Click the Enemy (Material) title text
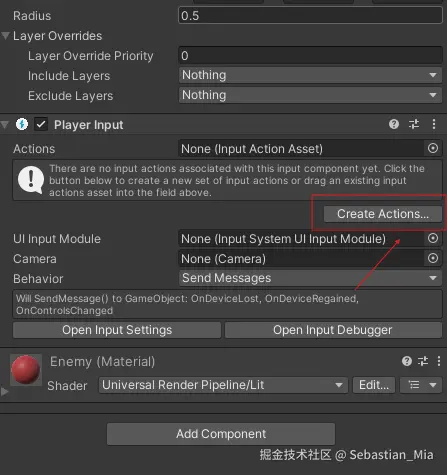The width and height of the screenshot is (447, 475). [x=102, y=361]
